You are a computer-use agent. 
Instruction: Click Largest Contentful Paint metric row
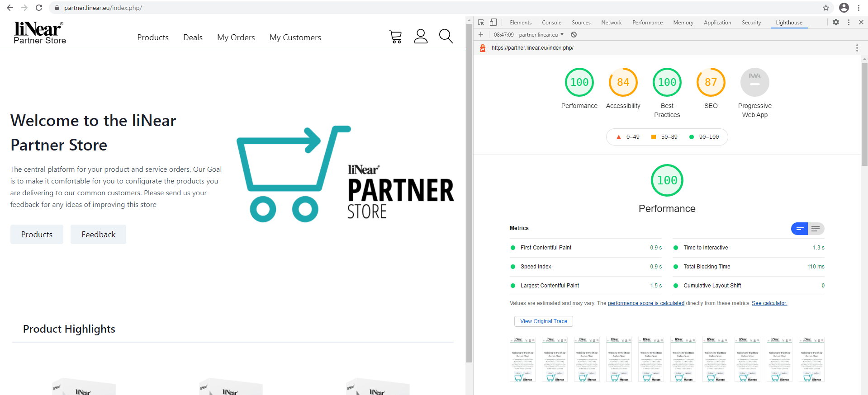(x=586, y=286)
